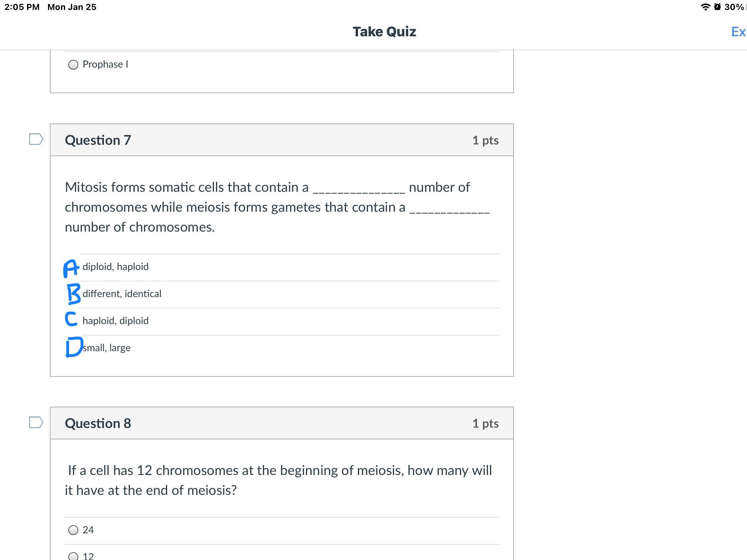The height and width of the screenshot is (560, 747).
Task: Choose the 12 answer radio button
Action: 73,556
